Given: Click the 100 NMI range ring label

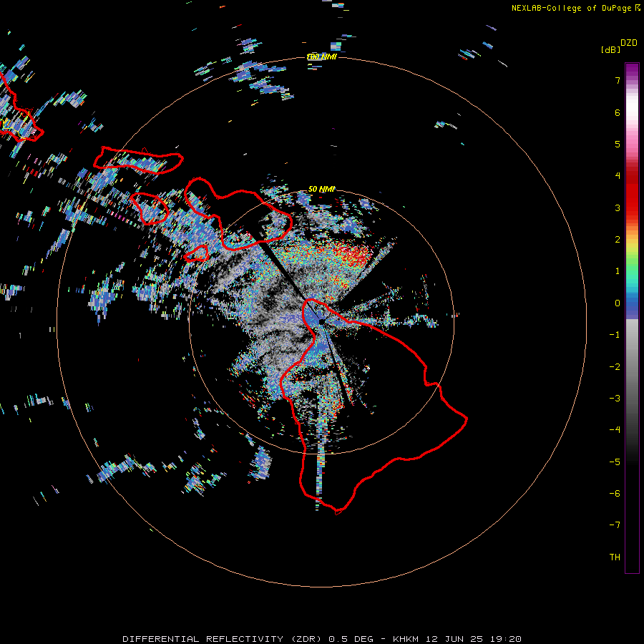Looking at the screenshot, I should pyautogui.click(x=321, y=57).
